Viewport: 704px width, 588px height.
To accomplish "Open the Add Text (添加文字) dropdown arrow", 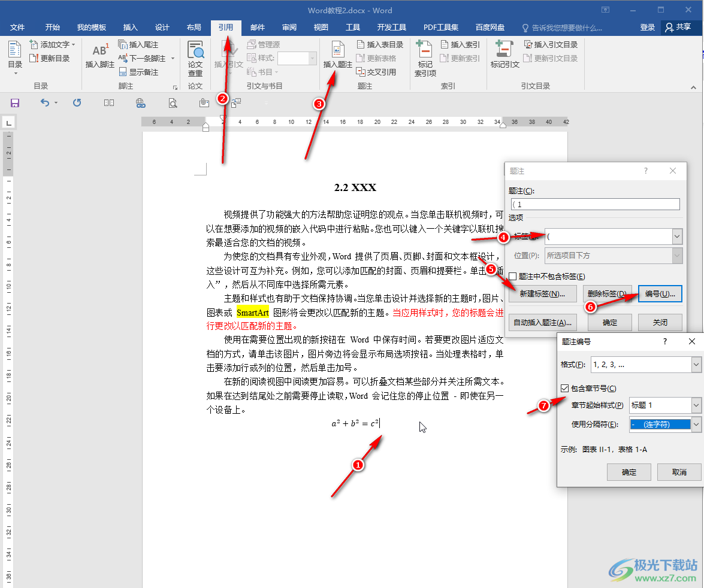I will click(x=73, y=44).
